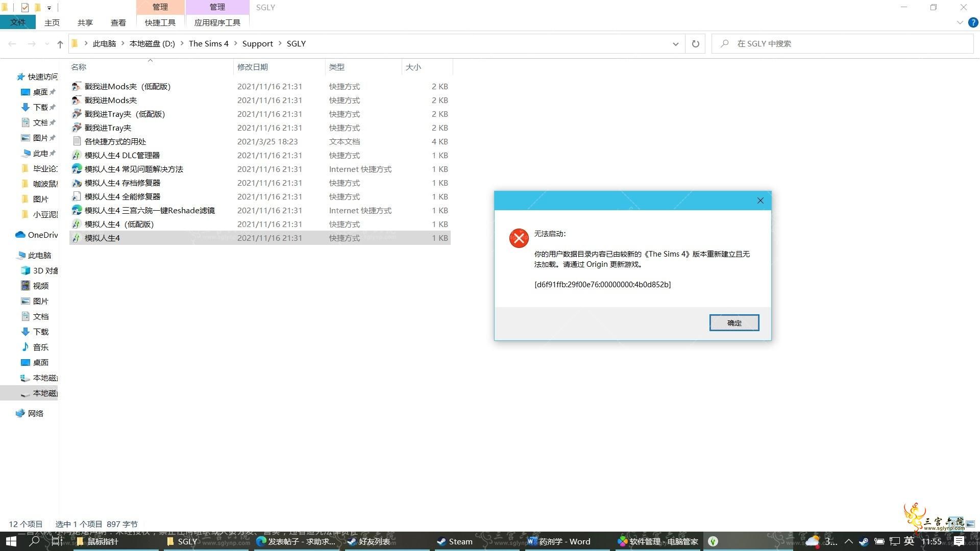Open OneDrive in navigation pane
Viewport: 980px width, 551px height.
(37, 235)
